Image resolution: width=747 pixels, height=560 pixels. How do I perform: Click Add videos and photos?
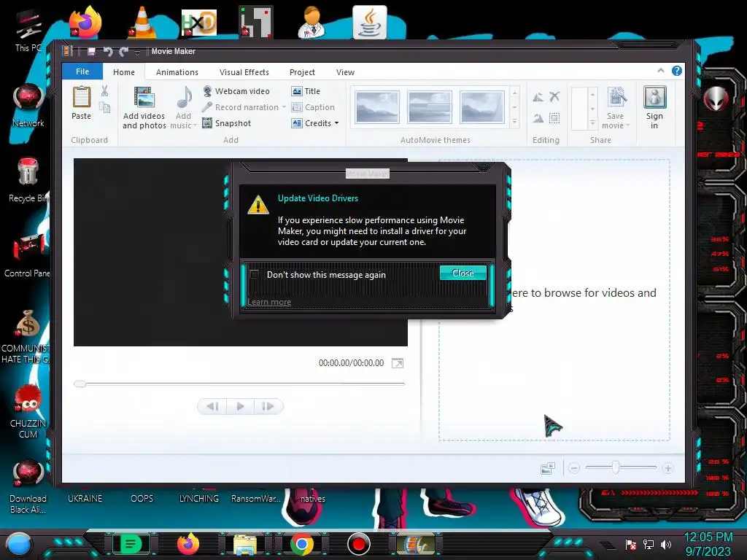tap(144, 108)
